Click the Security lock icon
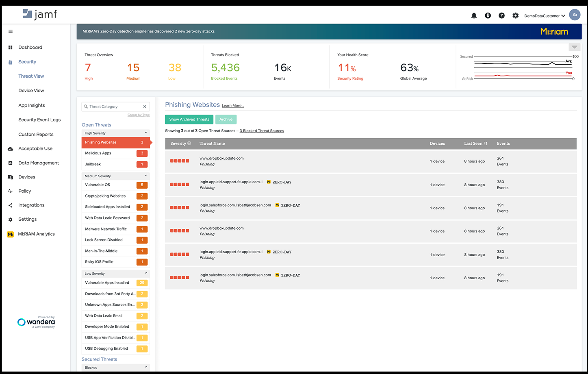The height and width of the screenshot is (374, 588). [11, 62]
